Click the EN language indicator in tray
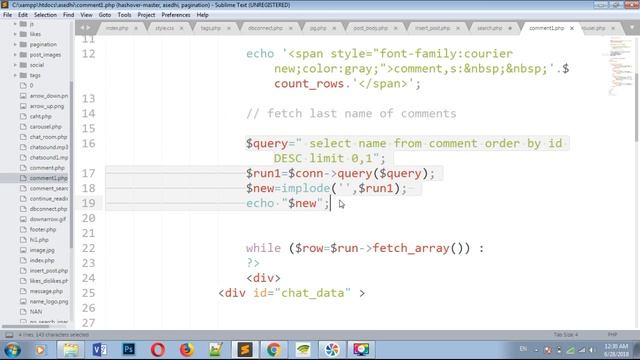The image size is (640, 360). pyautogui.click(x=523, y=349)
